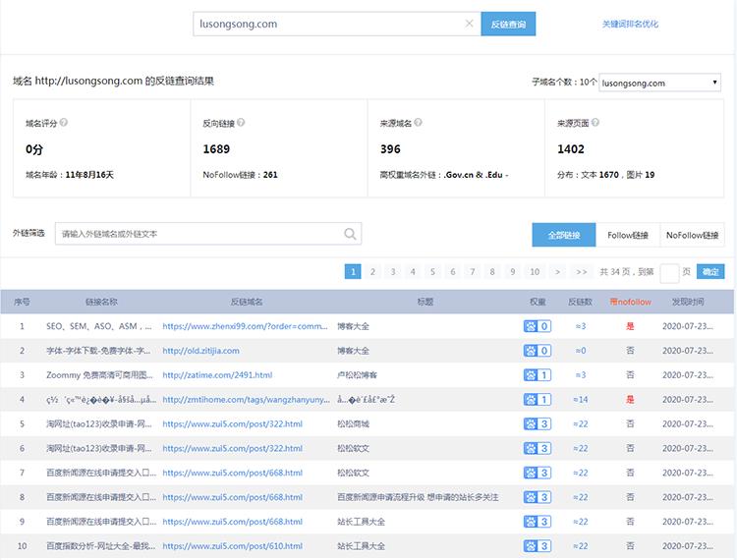Select the 全部链接 tab
The width and height of the screenshot is (737, 560).
click(564, 235)
